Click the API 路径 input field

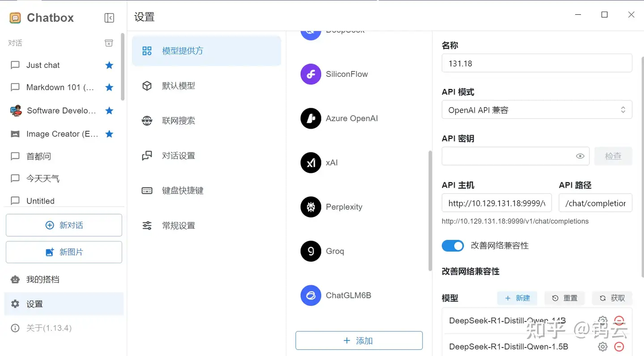(596, 203)
